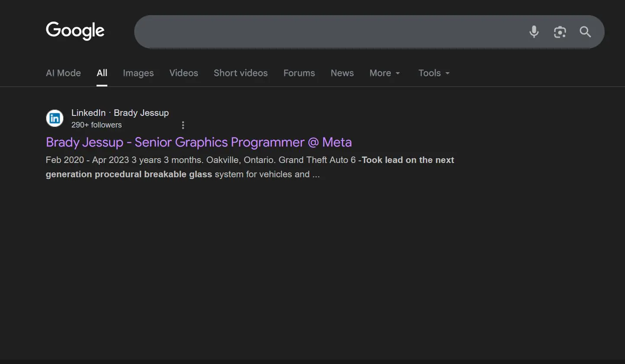Image resolution: width=625 pixels, height=364 pixels.
Task: Click the snippet text mentioning Grand Theft Auto 6
Action: pyautogui.click(x=250, y=167)
